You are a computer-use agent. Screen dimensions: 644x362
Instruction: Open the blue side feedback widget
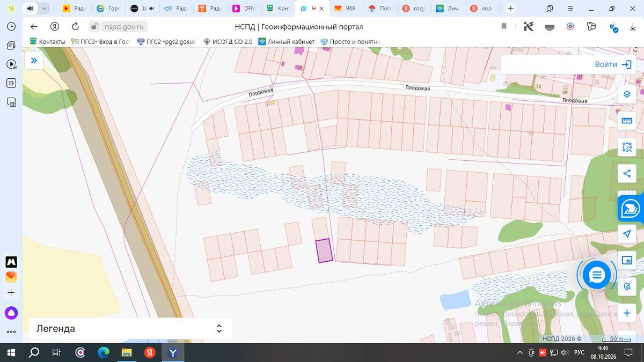coord(631,209)
